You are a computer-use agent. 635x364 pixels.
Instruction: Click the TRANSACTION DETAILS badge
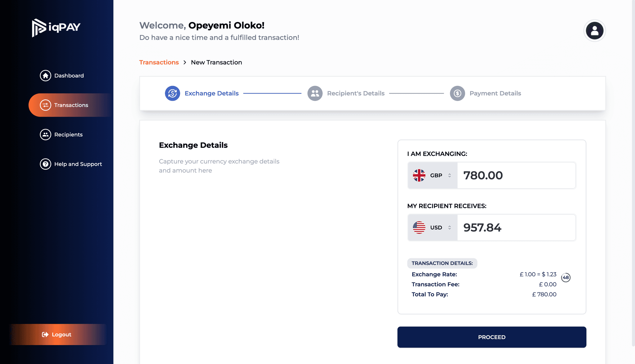442,263
